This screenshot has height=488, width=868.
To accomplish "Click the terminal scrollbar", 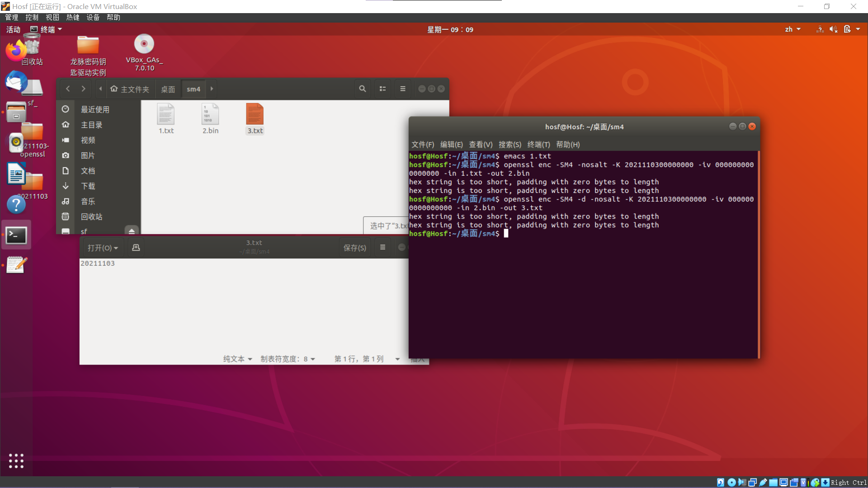I will 758,254.
